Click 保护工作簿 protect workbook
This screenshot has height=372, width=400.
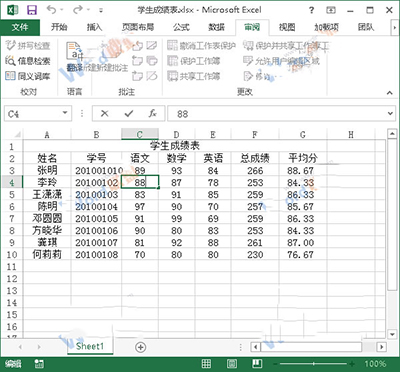click(194, 61)
